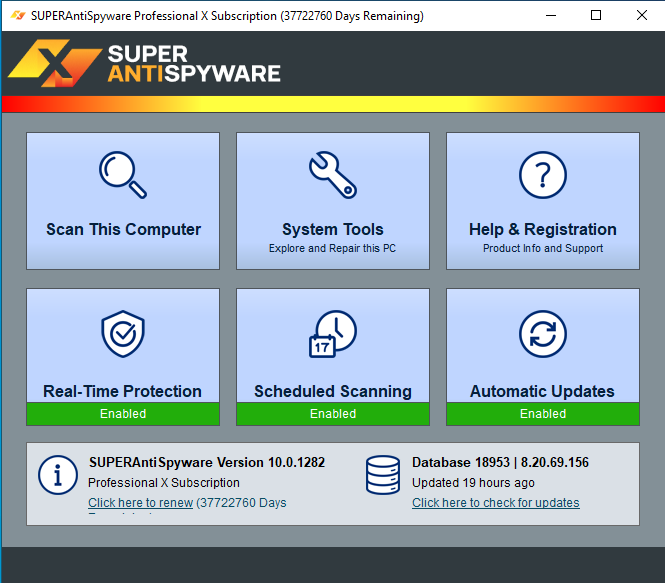This screenshot has width=665, height=583.
Task: Open Help & Registration title text
Action: (x=543, y=229)
